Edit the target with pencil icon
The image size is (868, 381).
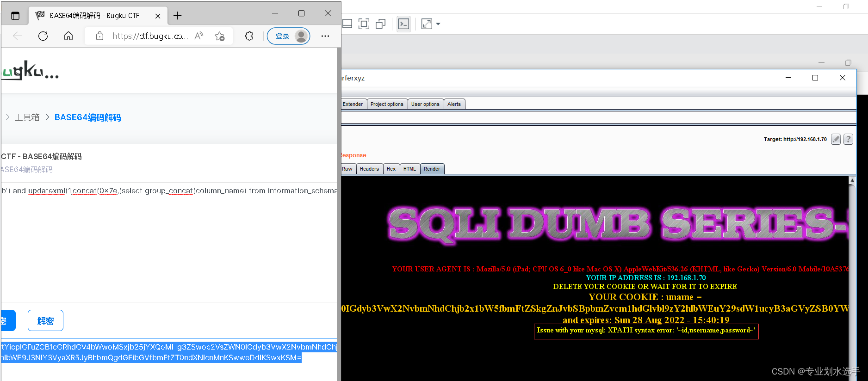coord(836,139)
